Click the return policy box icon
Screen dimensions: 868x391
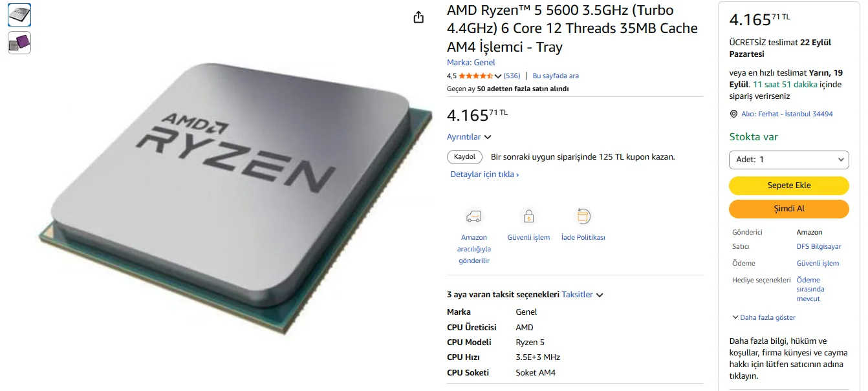tap(583, 217)
